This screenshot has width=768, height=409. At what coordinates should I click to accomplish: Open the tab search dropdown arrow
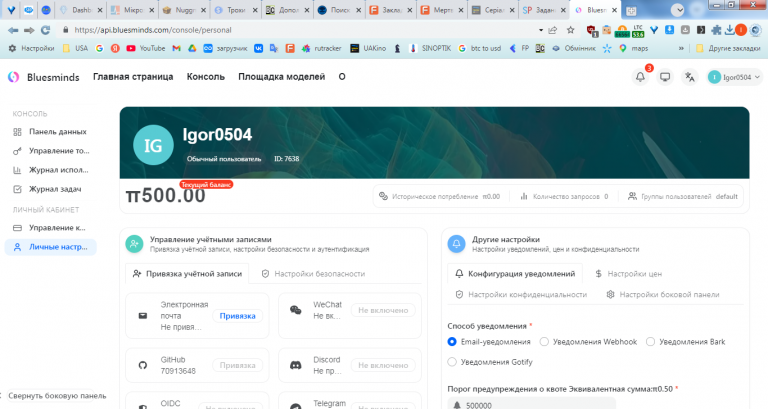pos(677,10)
